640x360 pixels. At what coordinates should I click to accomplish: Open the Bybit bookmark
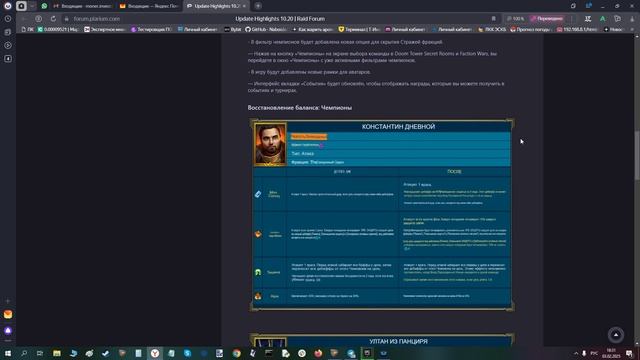233,29
